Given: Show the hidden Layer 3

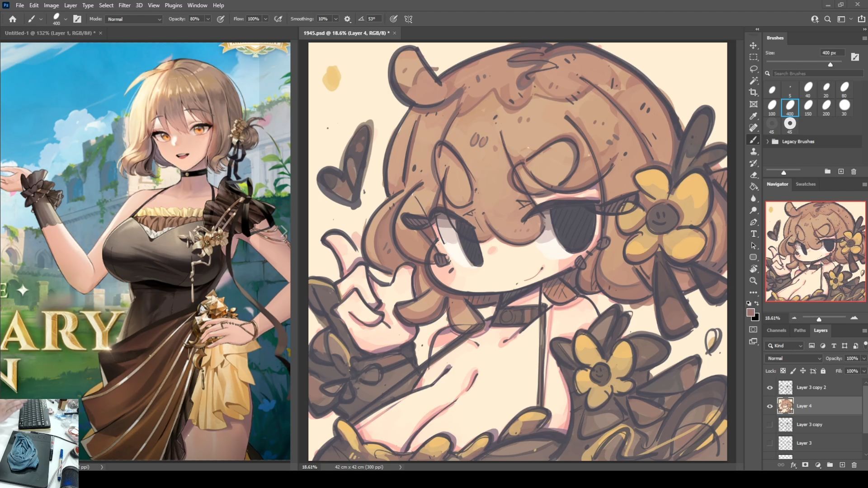Looking at the screenshot, I should pyautogui.click(x=769, y=443).
